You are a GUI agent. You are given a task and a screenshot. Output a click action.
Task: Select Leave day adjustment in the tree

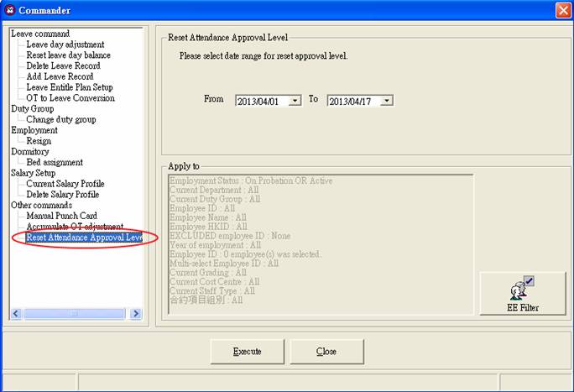click(x=65, y=44)
